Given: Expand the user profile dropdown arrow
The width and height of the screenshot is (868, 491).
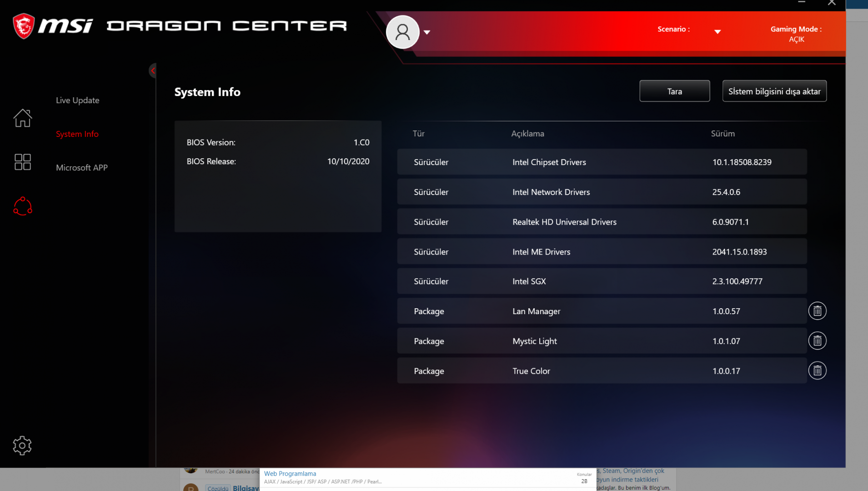Looking at the screenshot, I should tap(427, 32).
